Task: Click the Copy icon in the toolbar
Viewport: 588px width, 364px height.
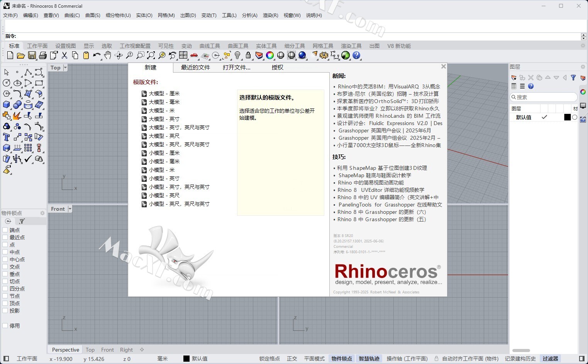Action: 75,55
